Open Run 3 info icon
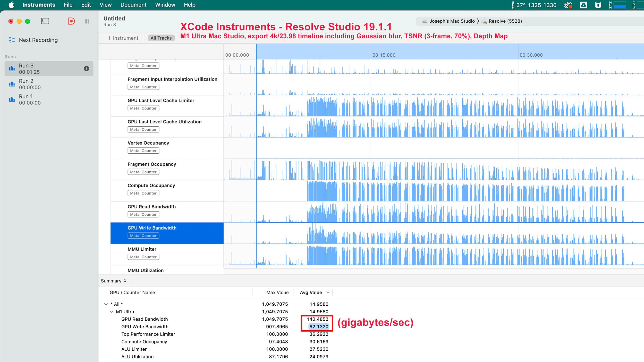 pyautogui.click(x=87, y=68)
